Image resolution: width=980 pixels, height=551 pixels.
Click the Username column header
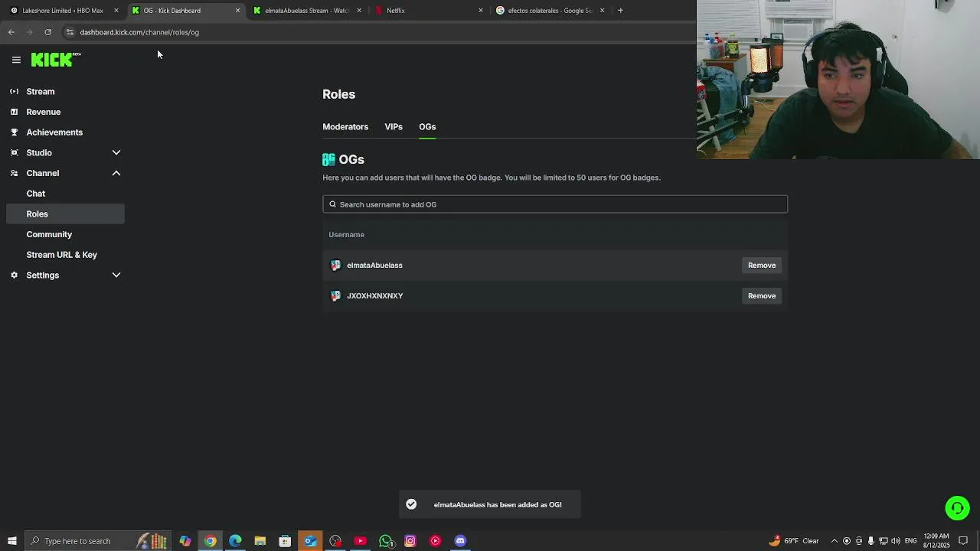tap(346, 234)
